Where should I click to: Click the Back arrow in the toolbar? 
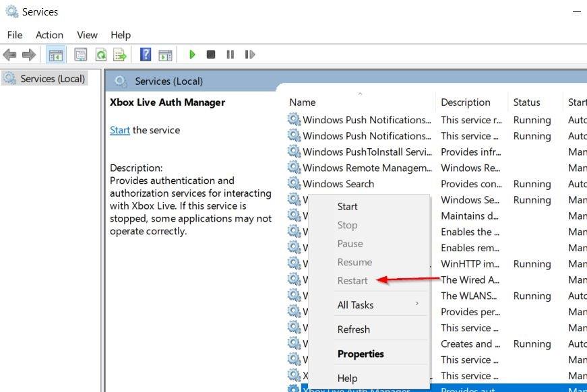[9, 55]
